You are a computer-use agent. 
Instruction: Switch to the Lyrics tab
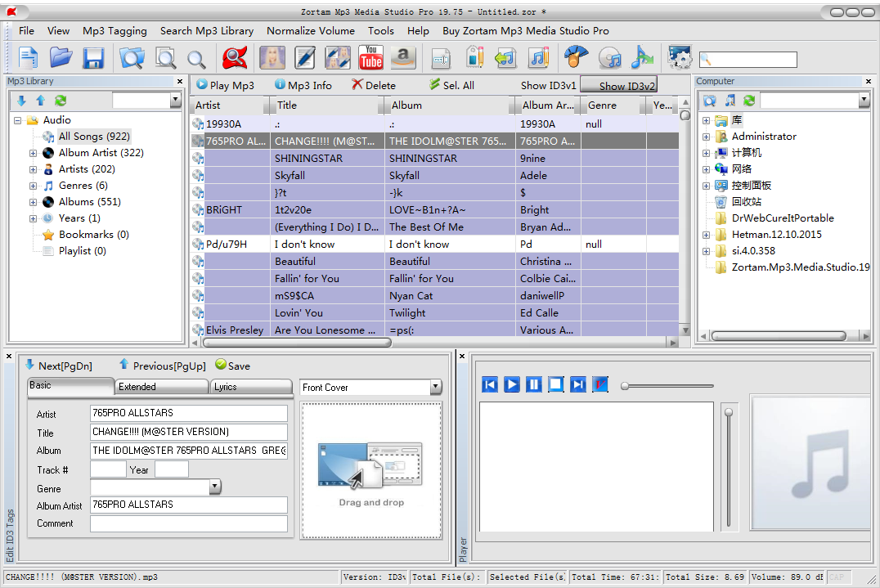(x=226, y=386)
